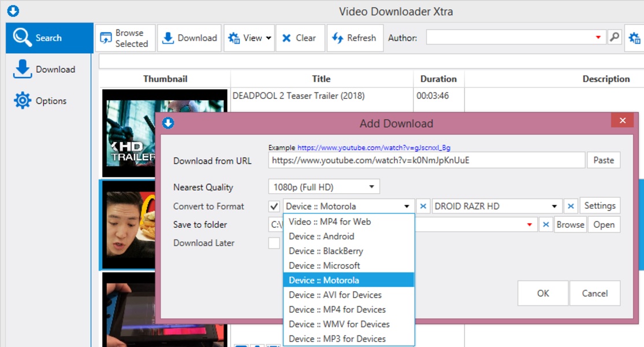Enable the Download Later checkbox
644x347 pixels.
(x=274, y=243)
